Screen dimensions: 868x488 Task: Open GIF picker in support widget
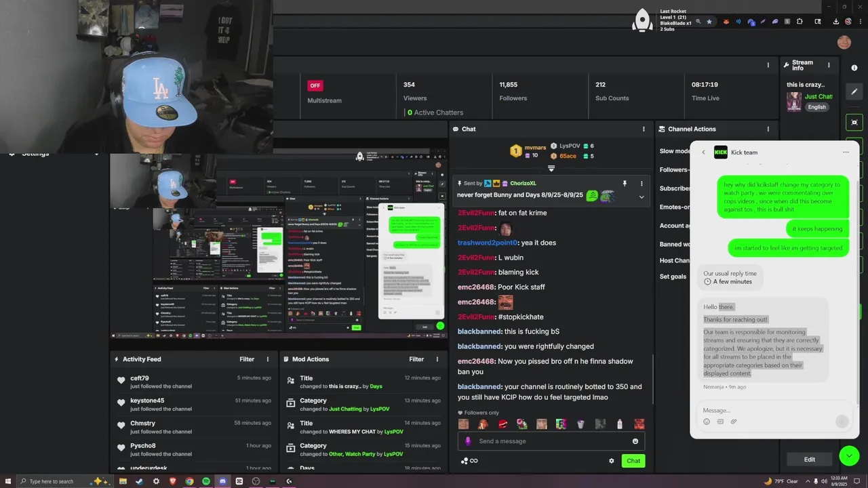pyautogui.click(x=720, y=422)
